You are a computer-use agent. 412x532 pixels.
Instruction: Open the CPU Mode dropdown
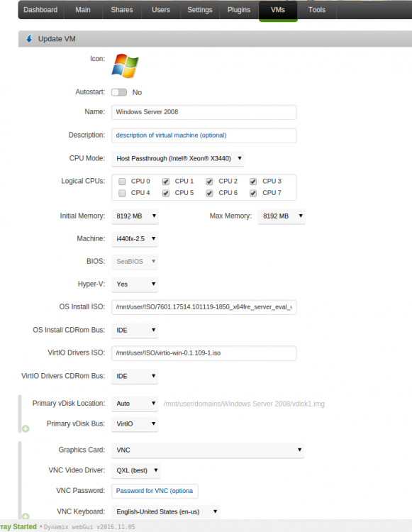coord(178,158)
